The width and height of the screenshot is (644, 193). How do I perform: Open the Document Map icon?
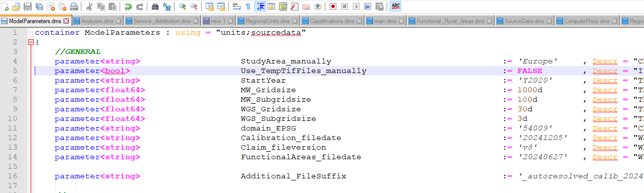pyautogui.click(x=283, y=7)
